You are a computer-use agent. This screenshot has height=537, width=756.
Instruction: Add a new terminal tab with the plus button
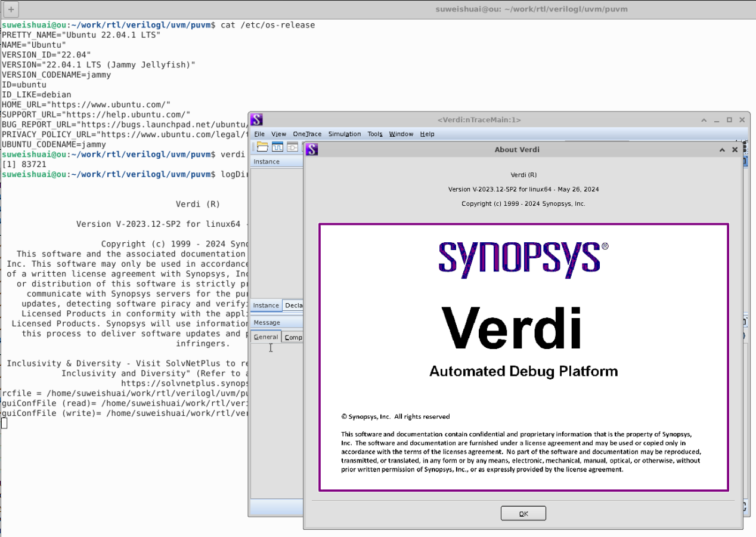coord(11,9)
